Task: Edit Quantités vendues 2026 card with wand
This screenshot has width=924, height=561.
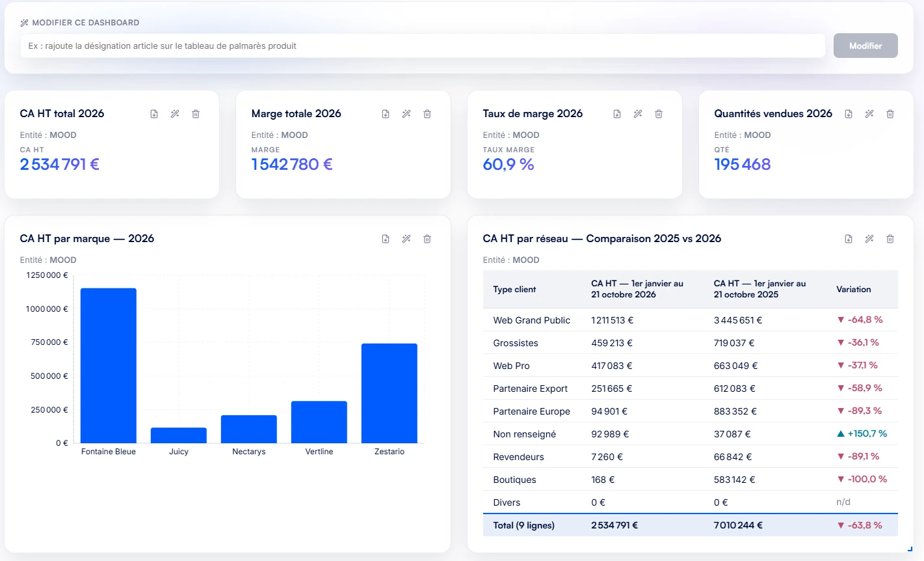Action: 869,114
